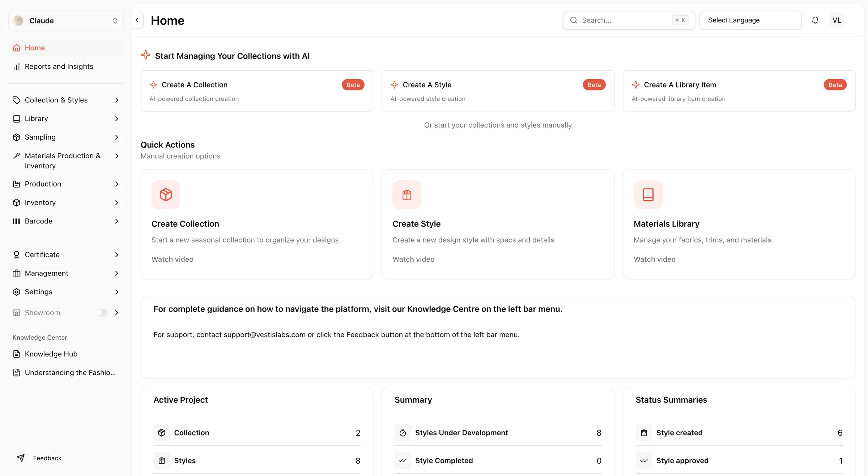Click the Create Style garment icon

click(407, 194)
